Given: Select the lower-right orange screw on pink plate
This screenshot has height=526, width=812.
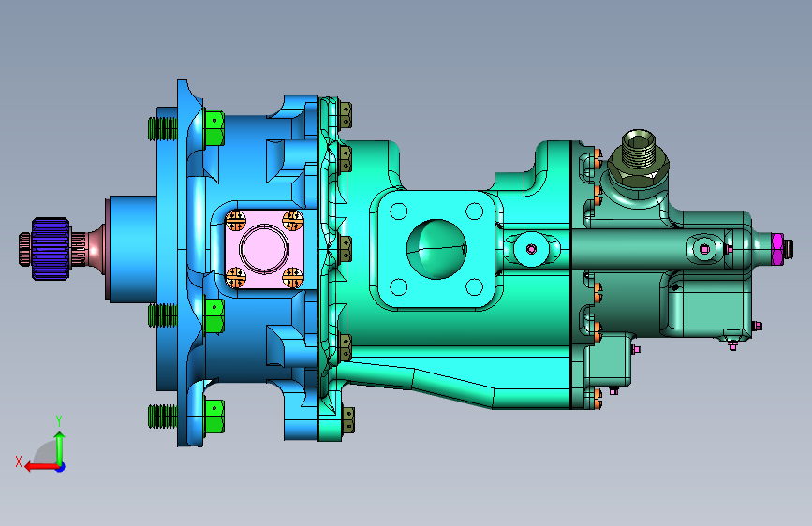Looking at the screenshot, I should (292, 277).
